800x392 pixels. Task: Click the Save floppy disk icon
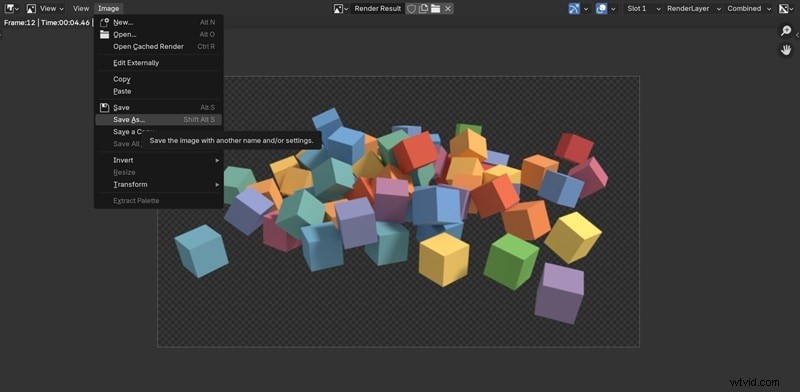coord(104,108)
